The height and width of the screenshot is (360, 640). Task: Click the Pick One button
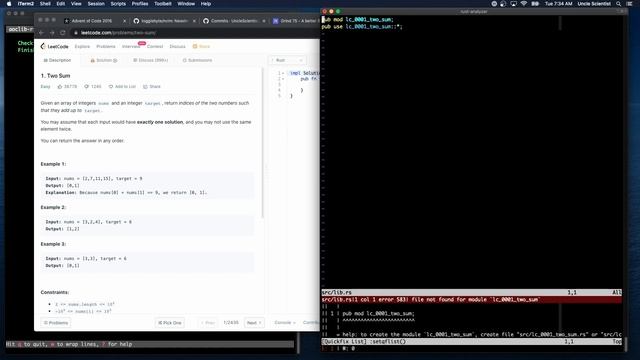(170, 323)
